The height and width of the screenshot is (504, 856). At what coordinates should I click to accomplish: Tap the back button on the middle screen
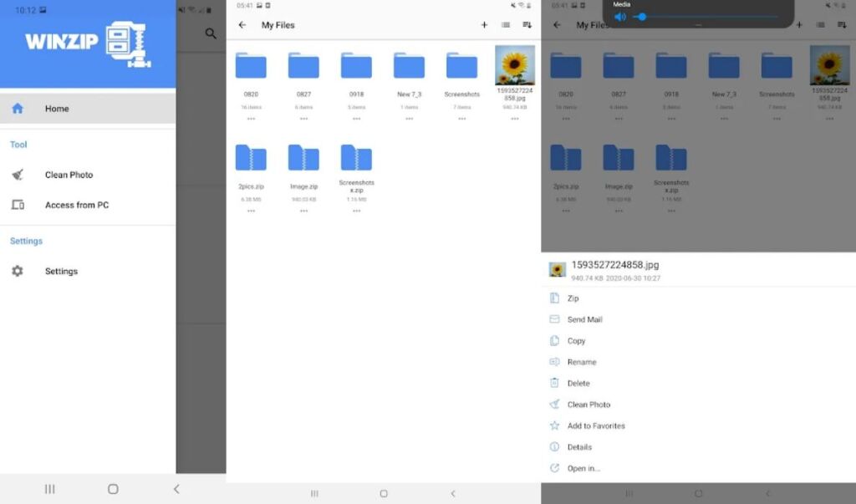coord(452,494)
